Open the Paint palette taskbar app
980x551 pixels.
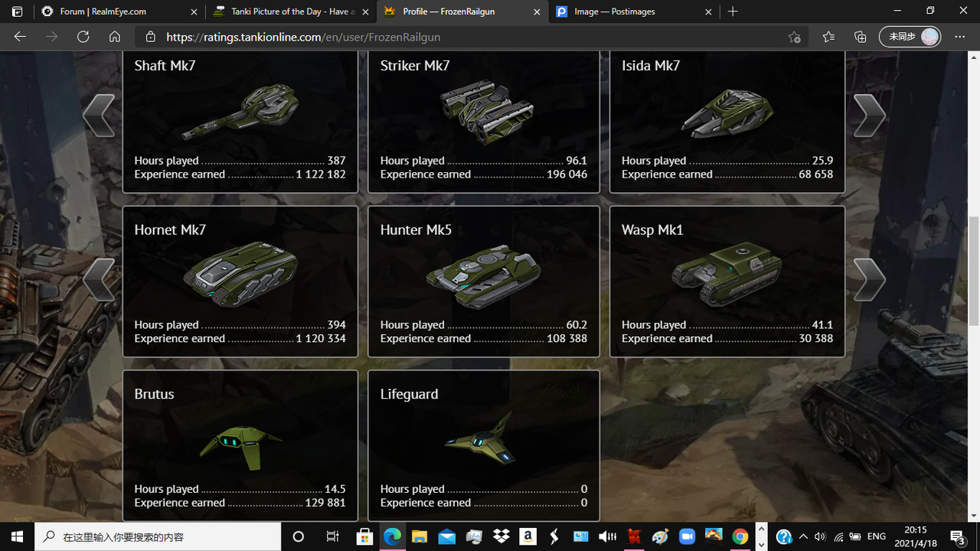(659, 536)
